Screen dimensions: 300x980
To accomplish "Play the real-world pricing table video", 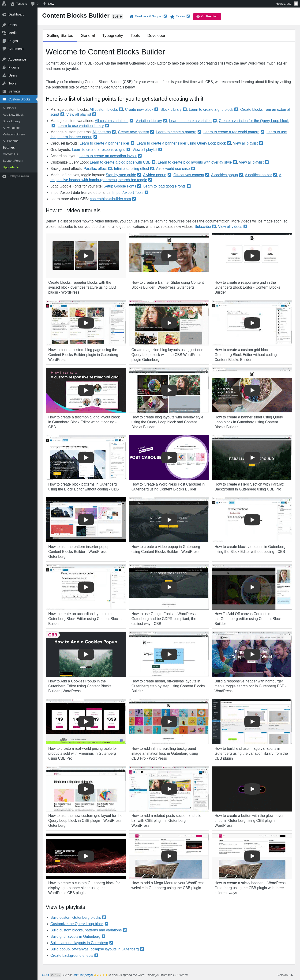I will pyautogui.click(x=86, y=722).
